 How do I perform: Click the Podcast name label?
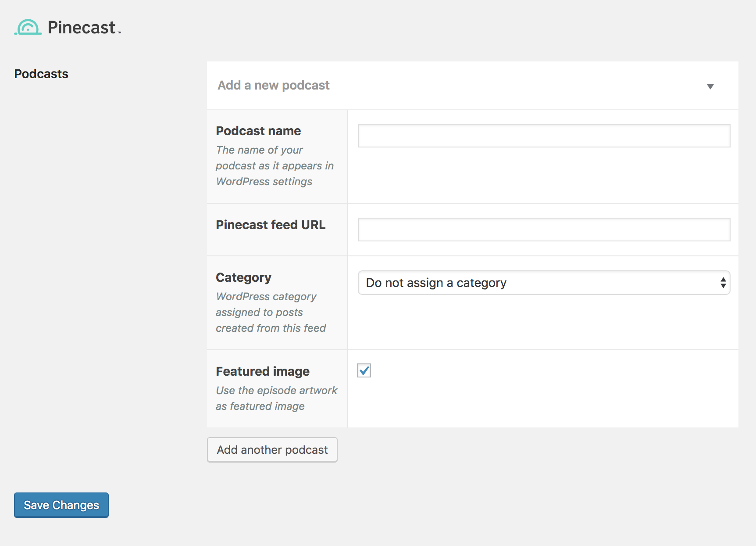coord(258,131)
